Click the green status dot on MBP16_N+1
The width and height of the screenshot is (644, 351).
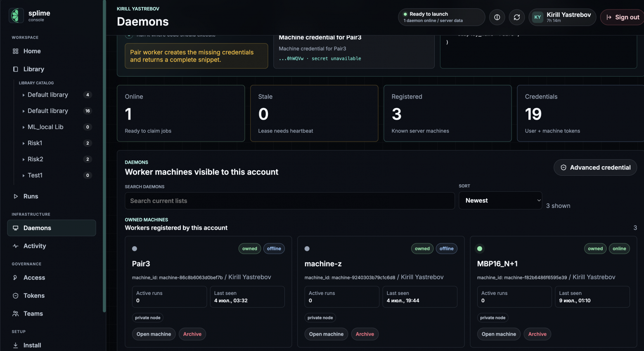click(480, 249)
